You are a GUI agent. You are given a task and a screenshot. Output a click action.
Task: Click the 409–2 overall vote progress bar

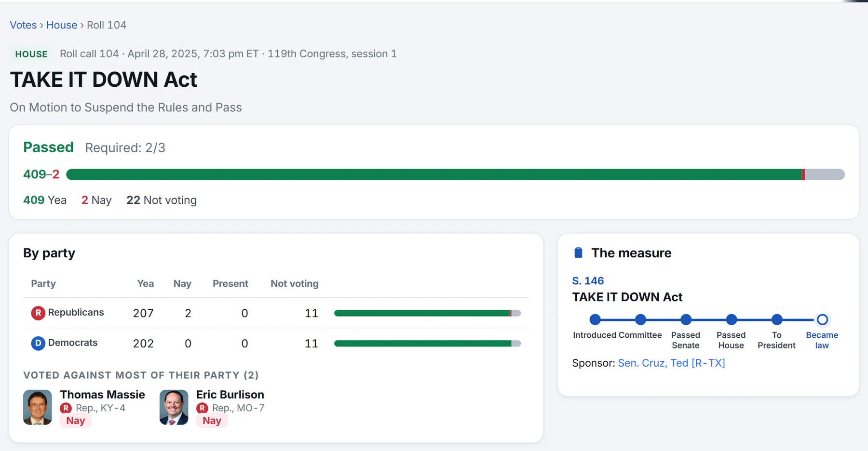pyautogui.click(x=455, y=174)
